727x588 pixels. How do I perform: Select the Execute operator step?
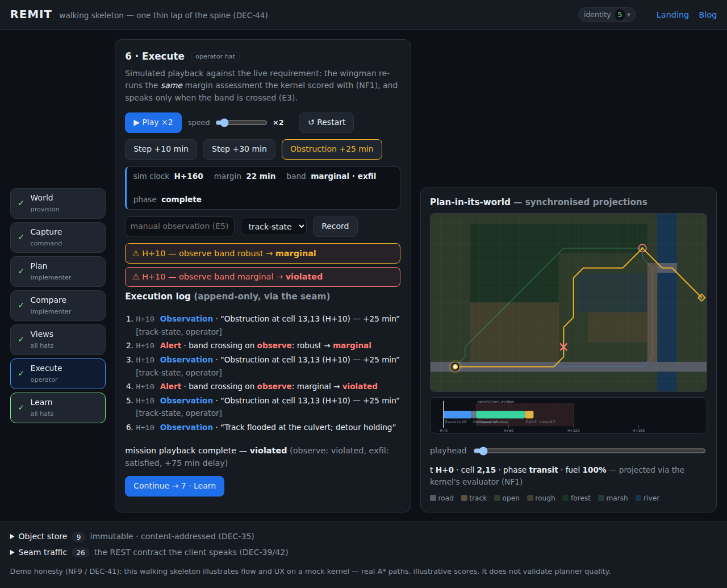[x=58, y=374]
